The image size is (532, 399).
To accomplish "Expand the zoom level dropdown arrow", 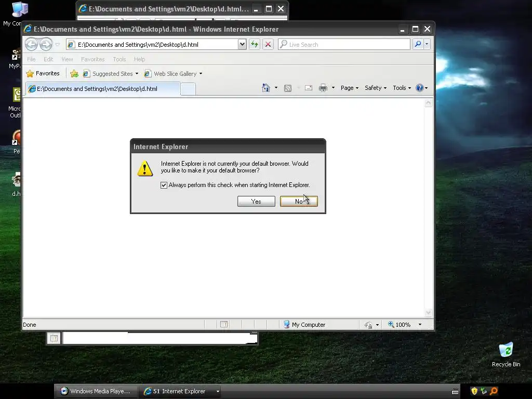I will click(420, 325).
